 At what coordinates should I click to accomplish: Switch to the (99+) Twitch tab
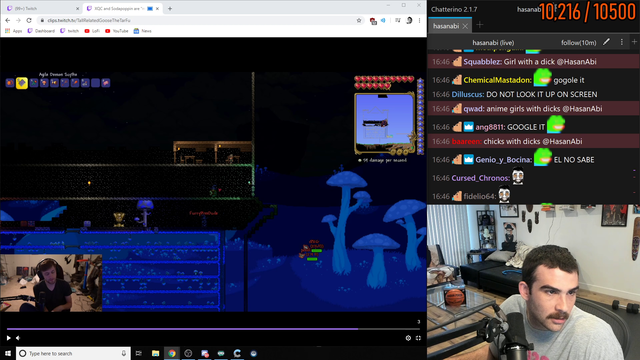tap(41, 8)
